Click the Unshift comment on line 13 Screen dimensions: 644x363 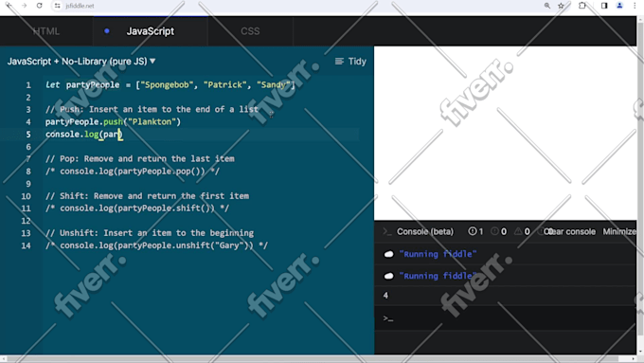click(150, 233)
